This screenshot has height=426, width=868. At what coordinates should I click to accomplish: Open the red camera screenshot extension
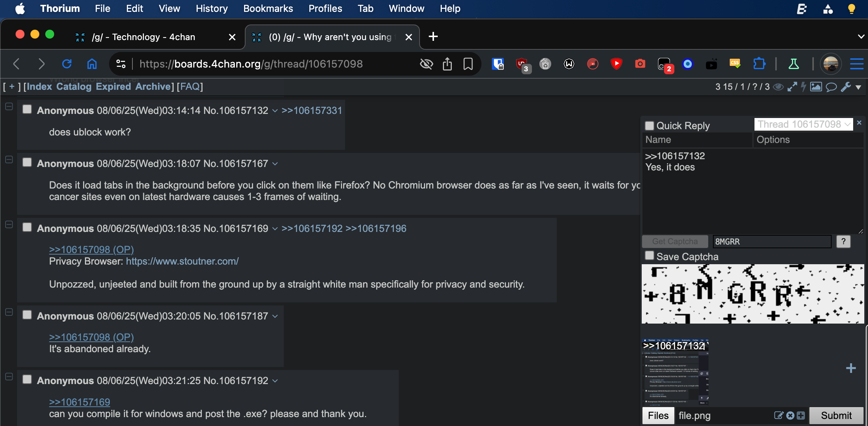click(x=640, y=64)
